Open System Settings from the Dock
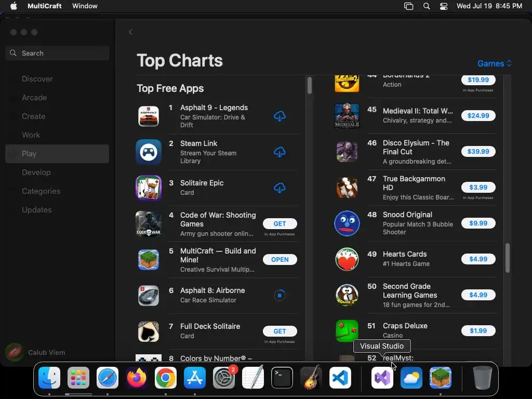 224,378
